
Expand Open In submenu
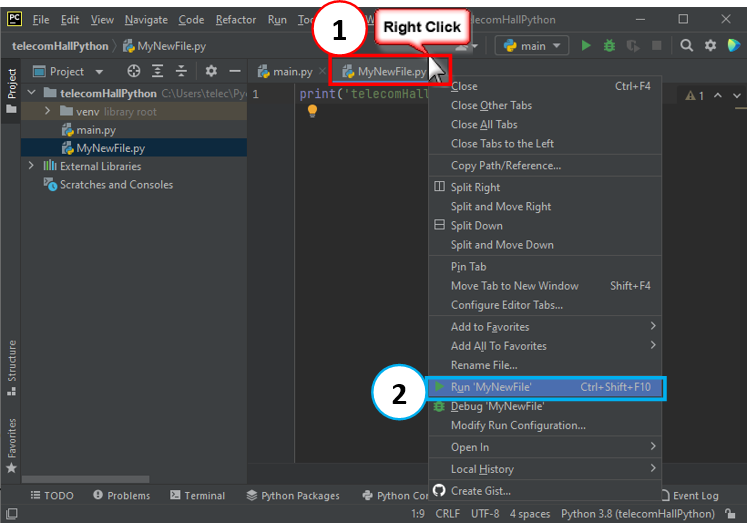(x=545, y=447)
